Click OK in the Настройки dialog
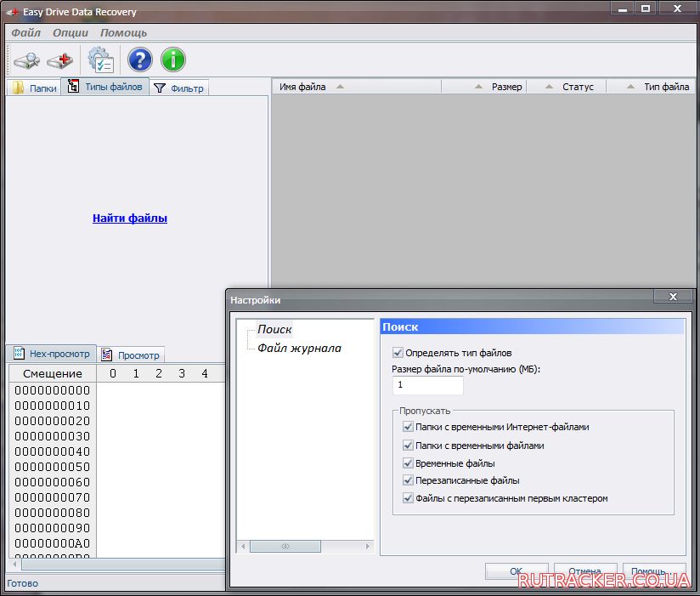The image size is (700, 596). [x=517, y=571]
